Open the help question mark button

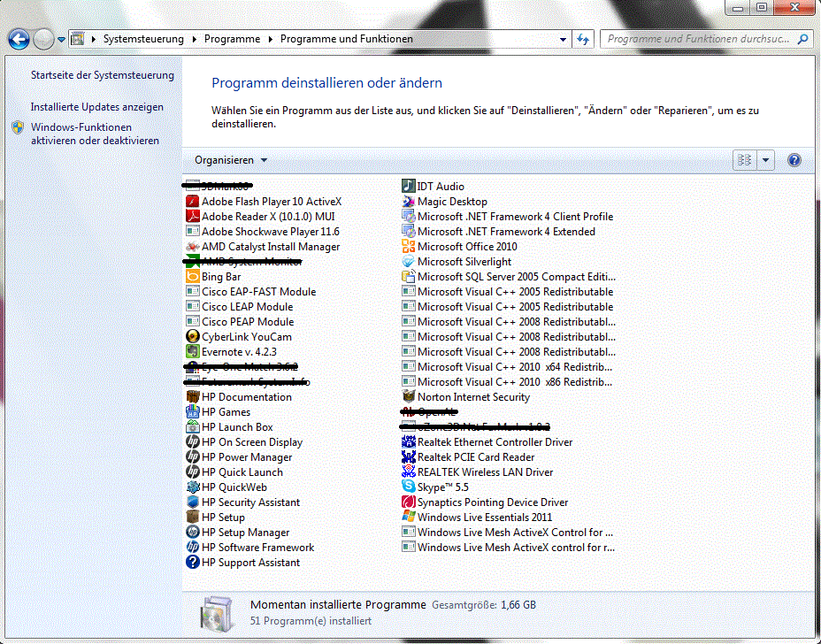click(794, 160)
